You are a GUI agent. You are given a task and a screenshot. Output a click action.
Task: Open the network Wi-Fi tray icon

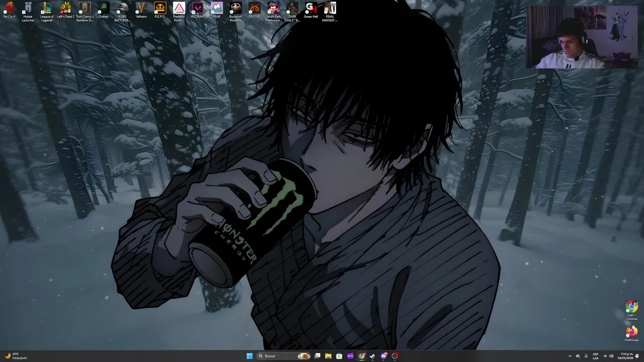click(605, 356)
